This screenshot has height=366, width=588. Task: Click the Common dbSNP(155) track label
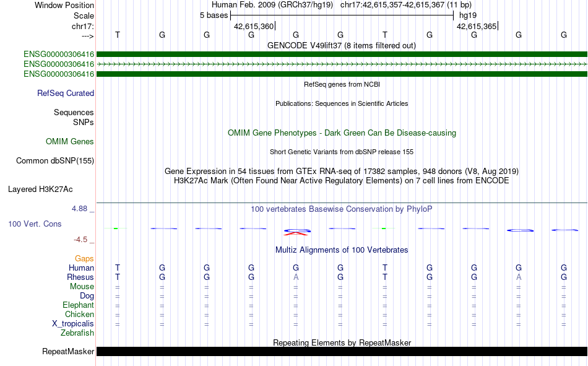point(54,160)
